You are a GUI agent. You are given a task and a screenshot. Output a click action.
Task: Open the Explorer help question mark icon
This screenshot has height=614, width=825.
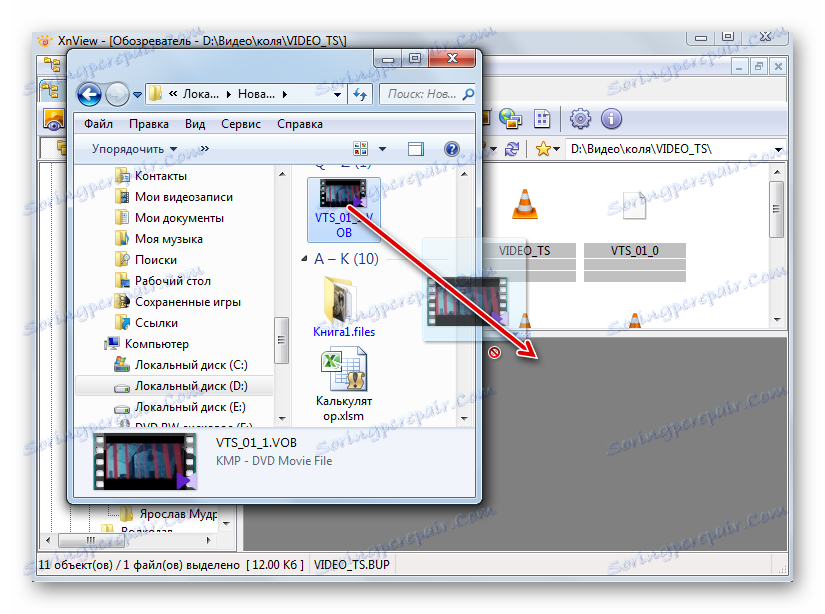point(451,149)
